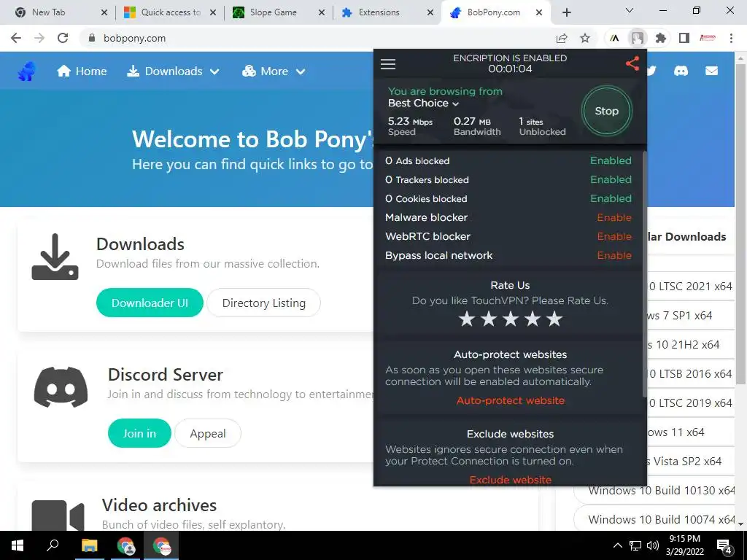Open the TouchVPN hamburger menu
This screenshot has width=747, height=560.
pos(388,64)
